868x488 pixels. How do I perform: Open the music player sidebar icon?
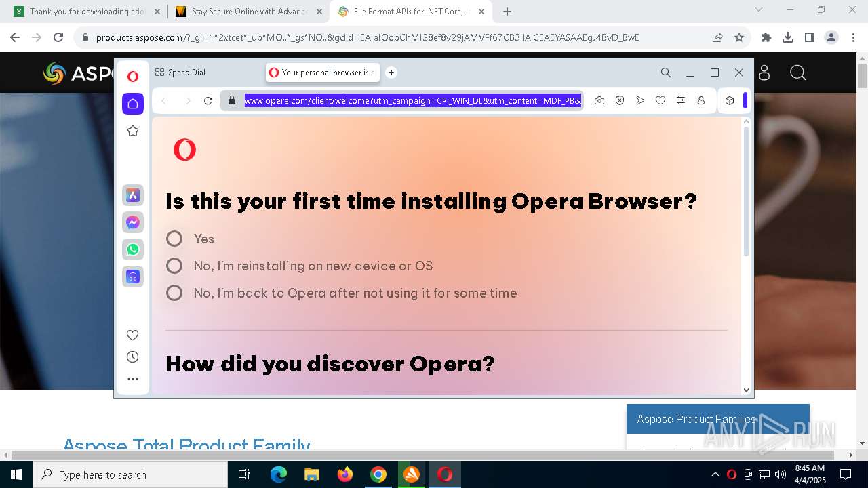[x=133, y=277]
